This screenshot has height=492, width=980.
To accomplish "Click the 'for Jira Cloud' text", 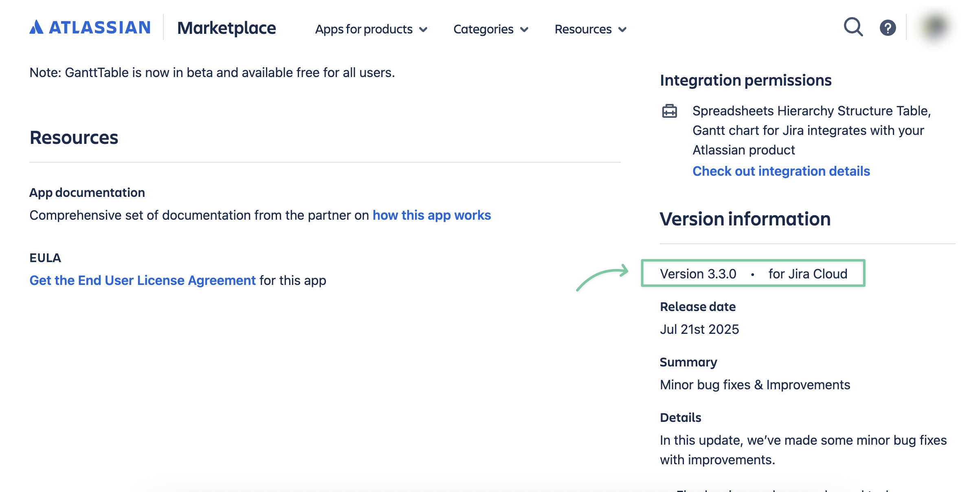I will (808, 274).
